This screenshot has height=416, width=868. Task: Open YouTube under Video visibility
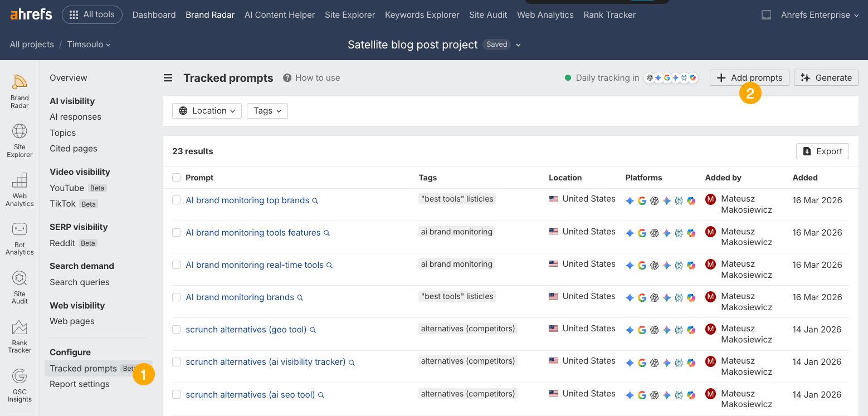tap(67, 188)
